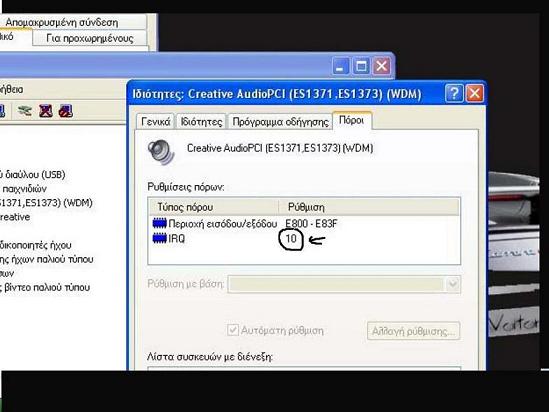This screenshot has width=549, height=412.
Task: Select the Περιοχή εισόδου/εξόδου resource row icon
Action: 160,223
